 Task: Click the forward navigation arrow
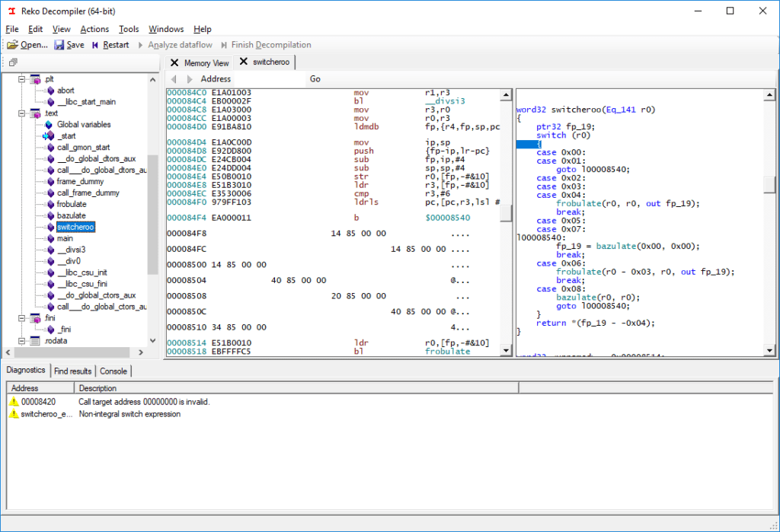[x=189, y=78]
